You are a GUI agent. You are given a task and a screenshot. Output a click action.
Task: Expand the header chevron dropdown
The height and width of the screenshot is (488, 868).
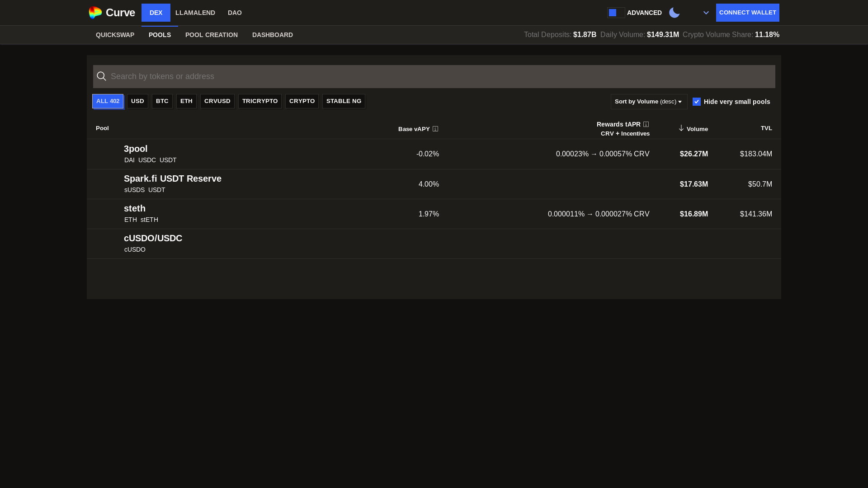click(706, 13)
